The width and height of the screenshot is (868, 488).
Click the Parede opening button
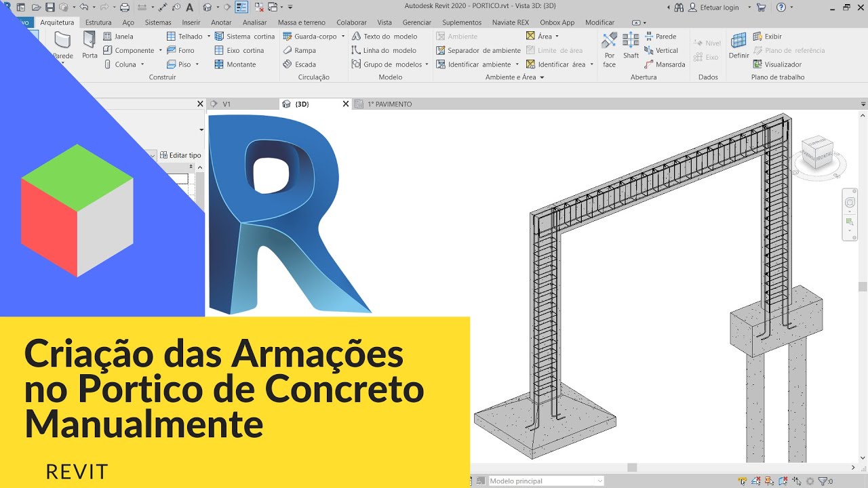point(660,36)
